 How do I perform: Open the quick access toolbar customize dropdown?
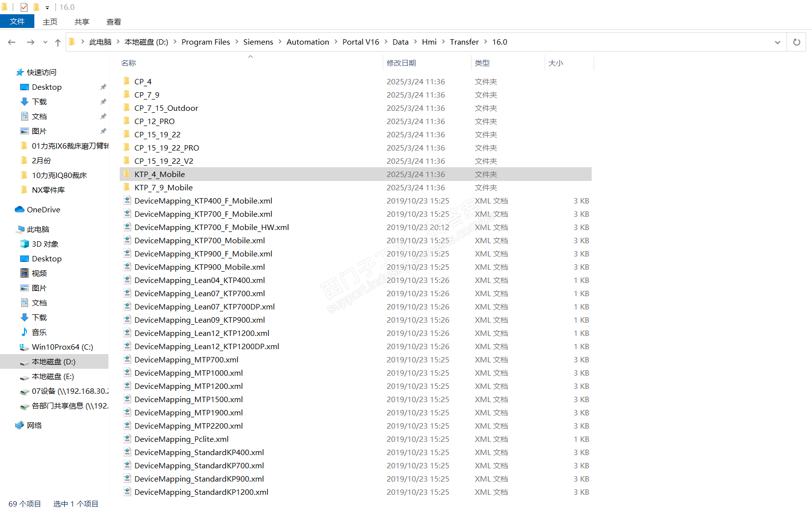47,7
